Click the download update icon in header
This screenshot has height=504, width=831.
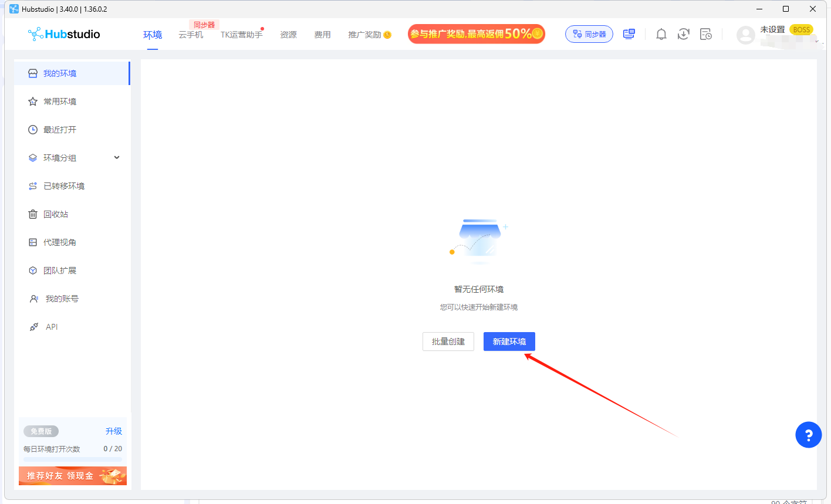coord(683,35)
